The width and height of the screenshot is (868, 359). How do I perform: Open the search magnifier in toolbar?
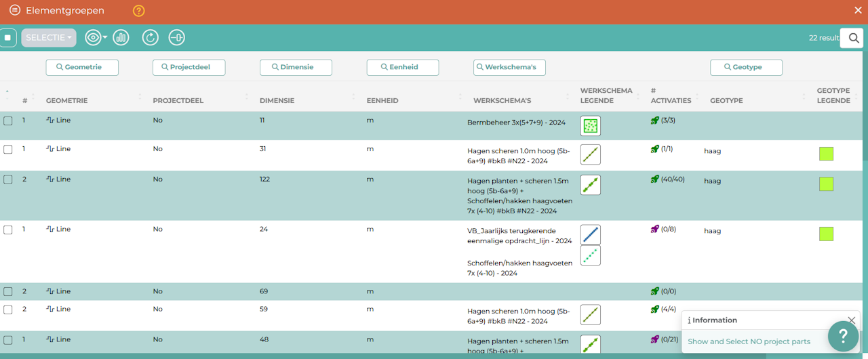[852, 38]
